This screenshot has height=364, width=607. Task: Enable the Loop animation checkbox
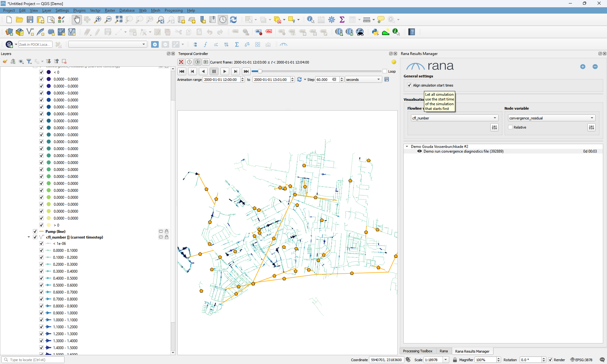point(385,71)
